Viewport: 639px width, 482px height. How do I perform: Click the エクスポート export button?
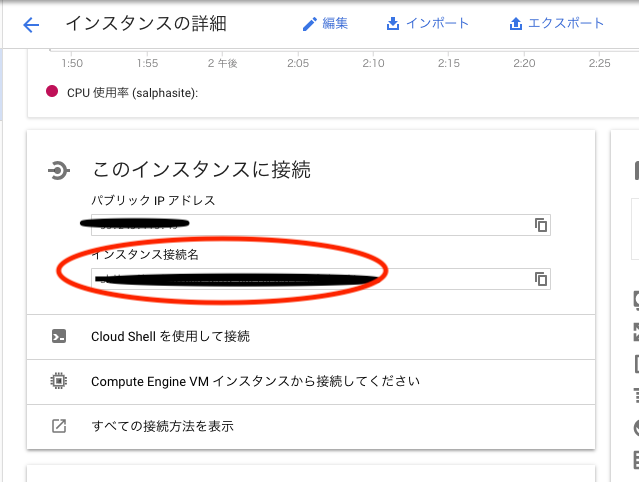[556, 24]
